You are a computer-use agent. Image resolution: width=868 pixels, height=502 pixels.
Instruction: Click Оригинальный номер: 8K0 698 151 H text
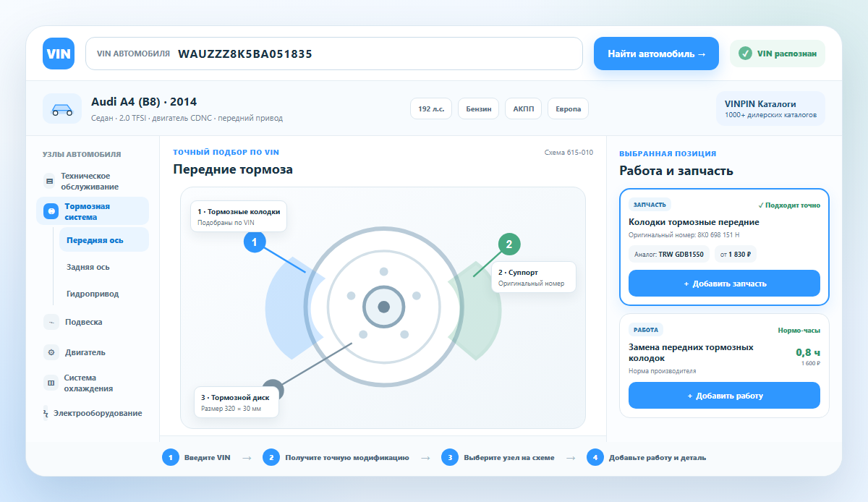click(x=684, y=236)
